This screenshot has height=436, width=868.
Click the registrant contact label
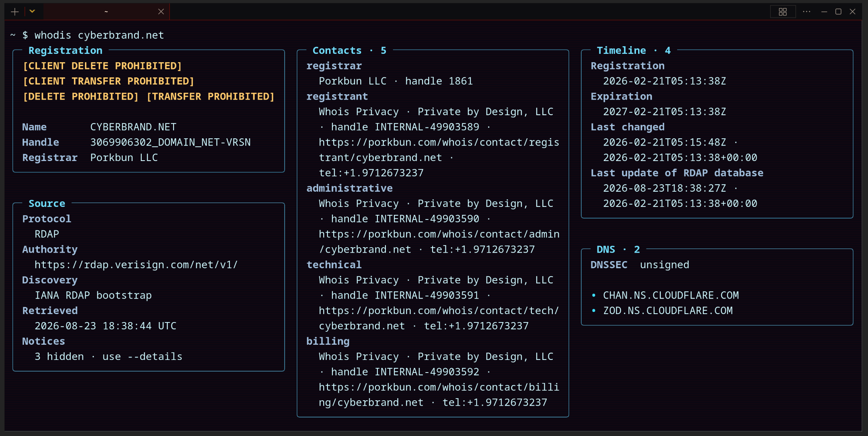337,97
